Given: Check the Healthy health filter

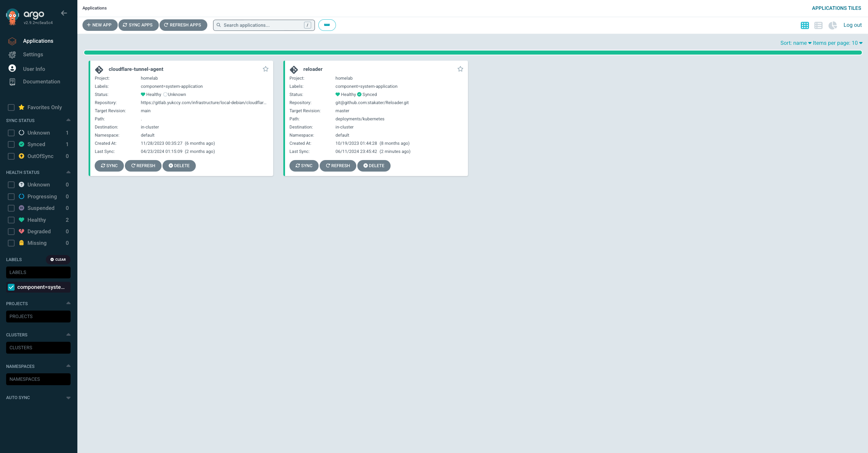Looking at the screenshot, I should click(11, 220).
